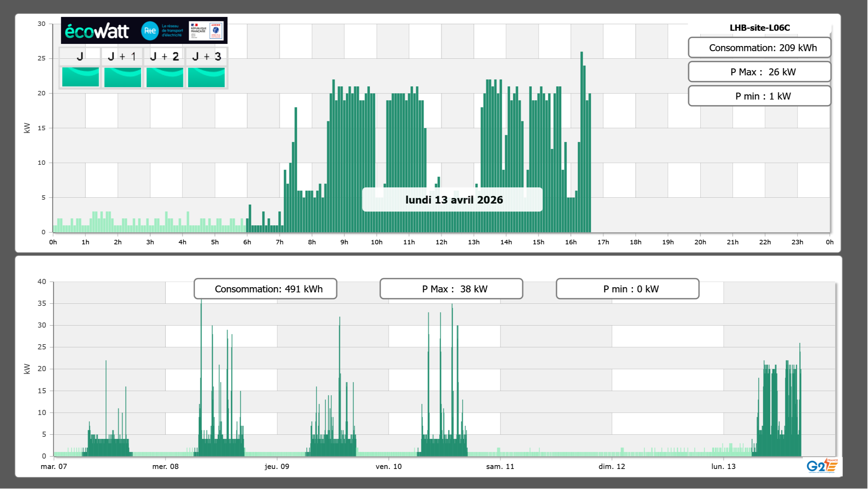Select the J + 1 forecast label
The width and height of the screenshot is (868, 489).
(x=122, y=56)
